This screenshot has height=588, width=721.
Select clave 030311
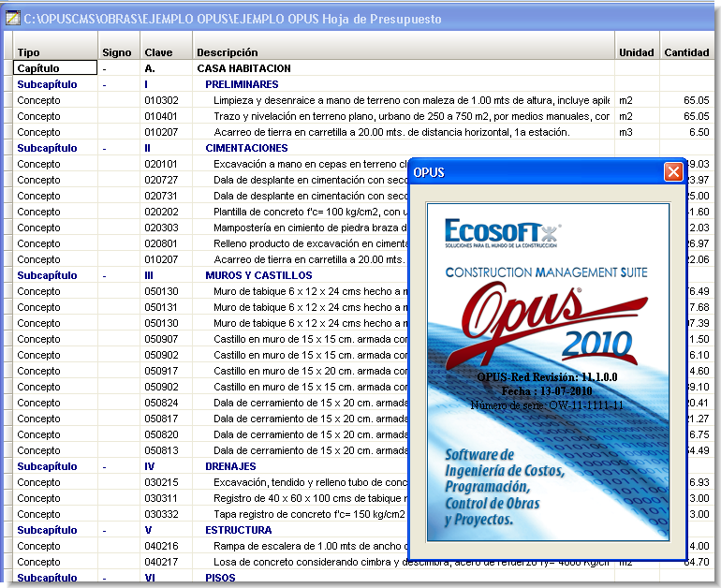[160, 498]
